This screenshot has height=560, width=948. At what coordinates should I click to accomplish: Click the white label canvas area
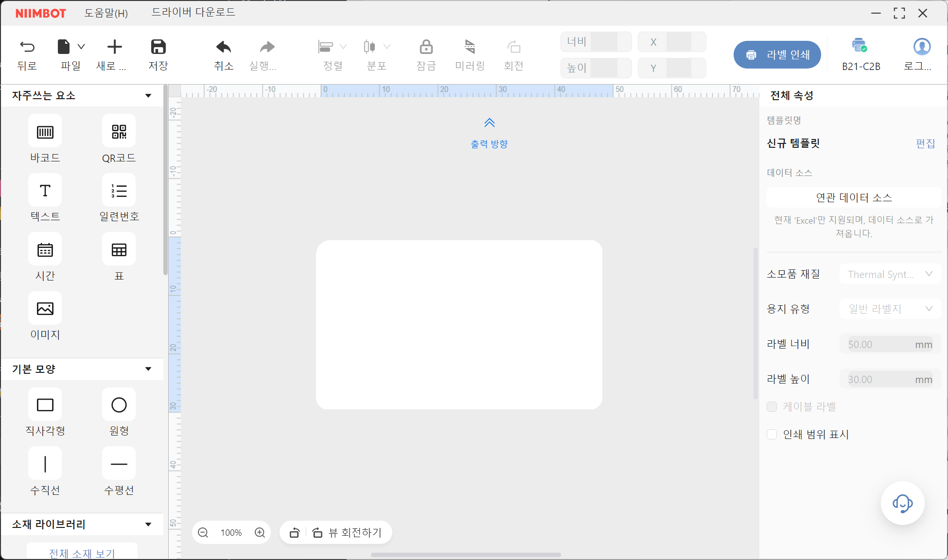pos(459,325)
